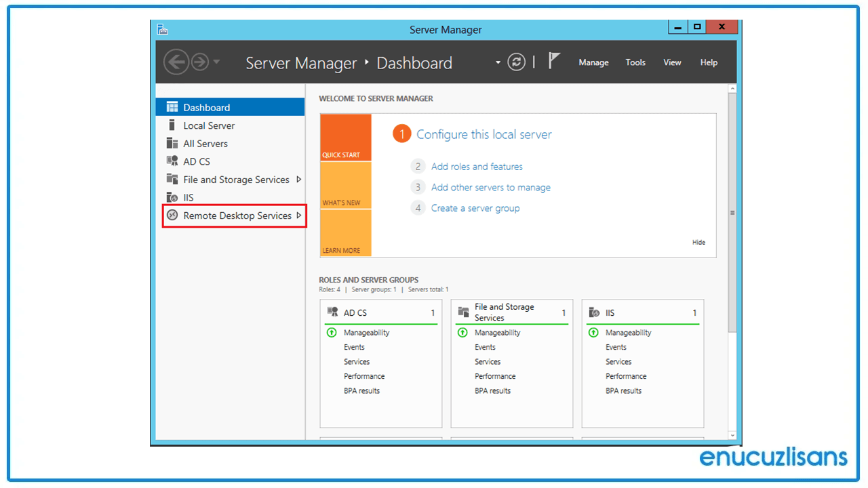Click the AD CS tile header
Screen dimensions: 868x488
pyautogui.click(x=380, y=312)
